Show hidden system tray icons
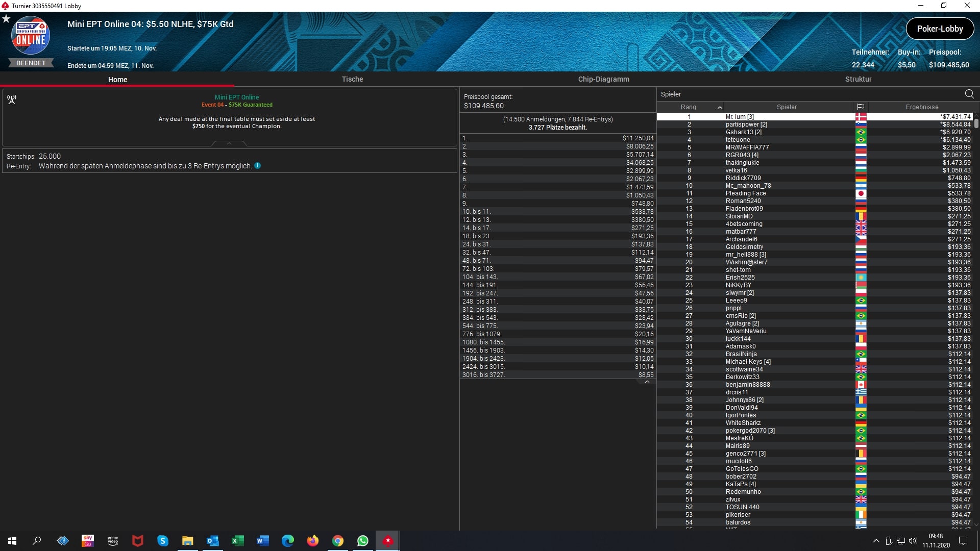980x551 pixels. click(876, 541)
